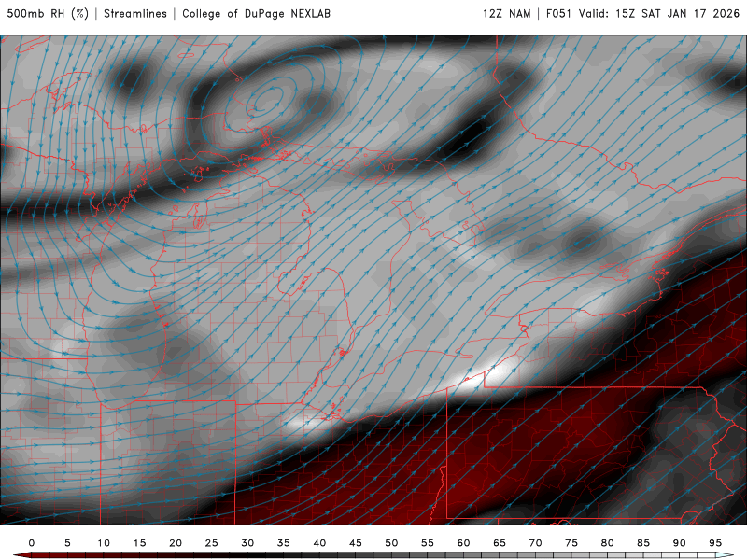Screen dimensions: 747x560
Task: Click the '20' colorbar scale label
Action: coord(176,543)
